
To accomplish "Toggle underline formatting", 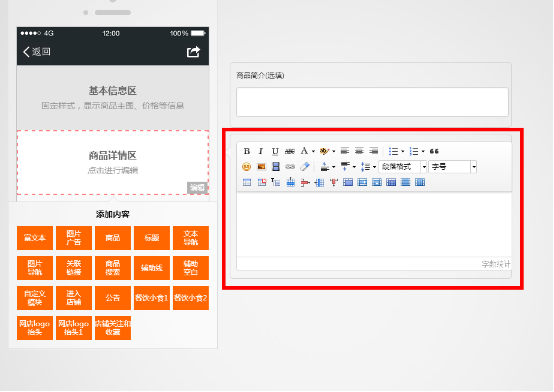I will [275, 151].
